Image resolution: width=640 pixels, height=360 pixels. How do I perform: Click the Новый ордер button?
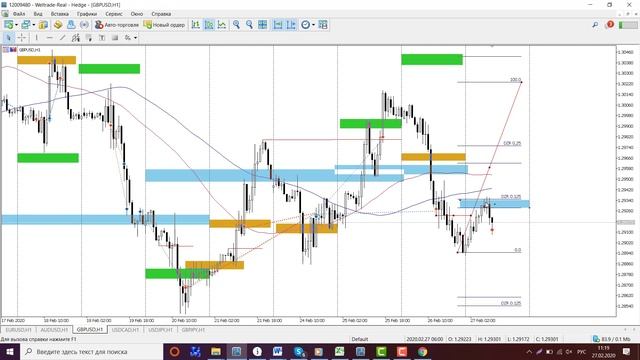(x=164, y=25)
